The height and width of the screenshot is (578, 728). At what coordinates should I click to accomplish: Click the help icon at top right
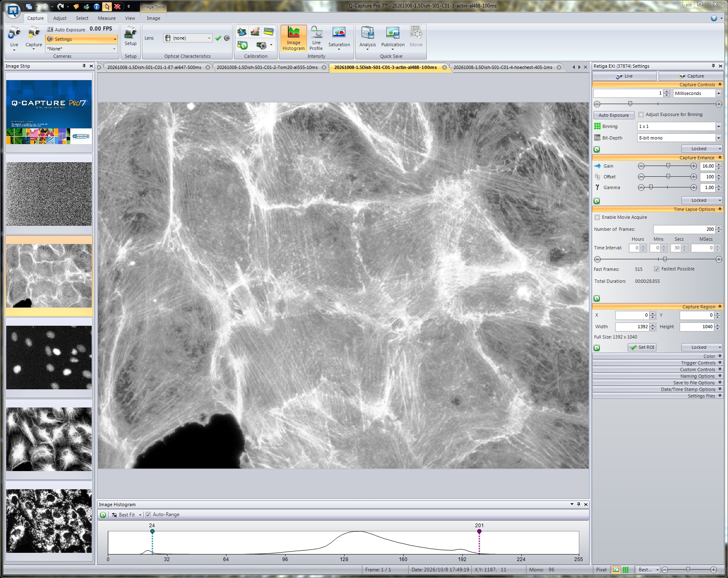pos(714,18)
